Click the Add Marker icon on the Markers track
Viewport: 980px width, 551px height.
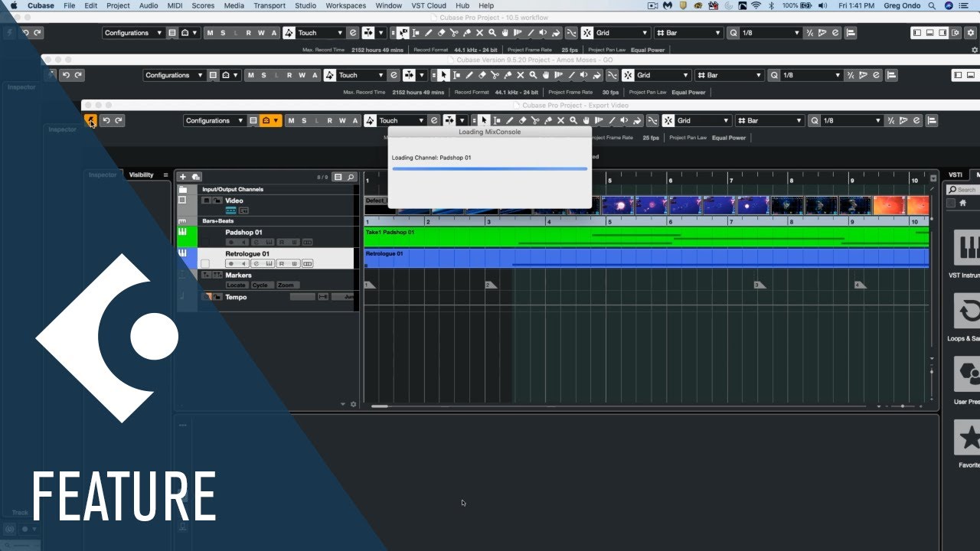tap(206, 275)
